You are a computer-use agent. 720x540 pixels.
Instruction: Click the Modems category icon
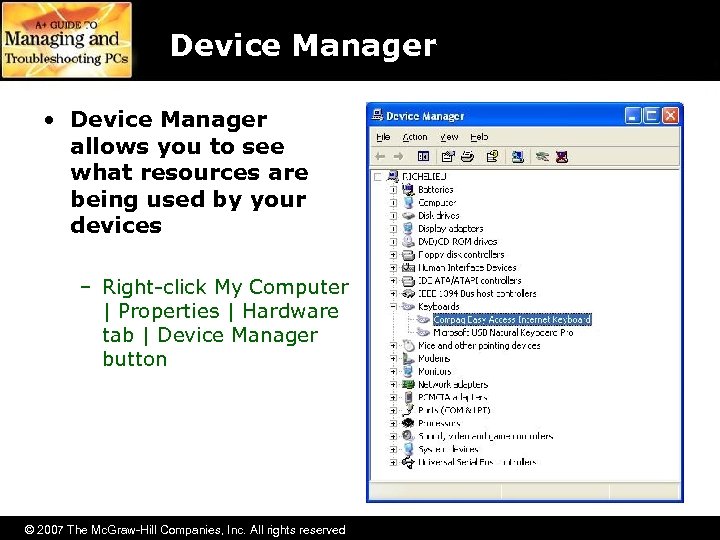coord(408,358)
